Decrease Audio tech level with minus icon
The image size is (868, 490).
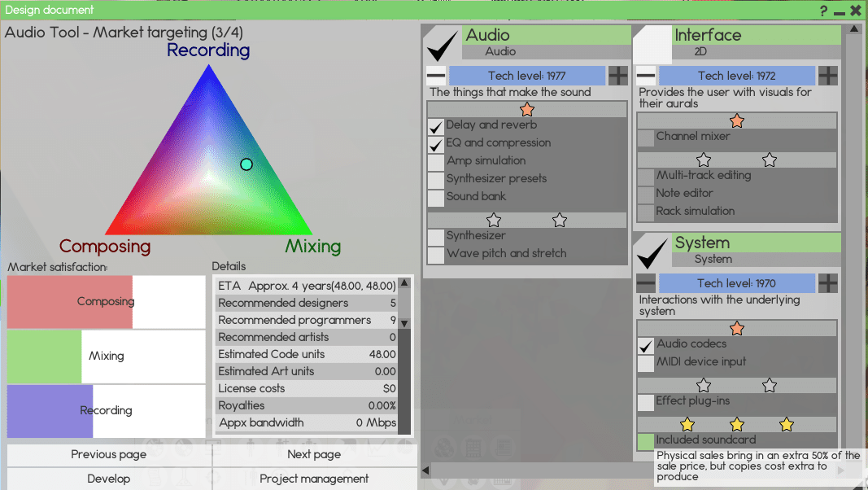(x=436, y=76)
